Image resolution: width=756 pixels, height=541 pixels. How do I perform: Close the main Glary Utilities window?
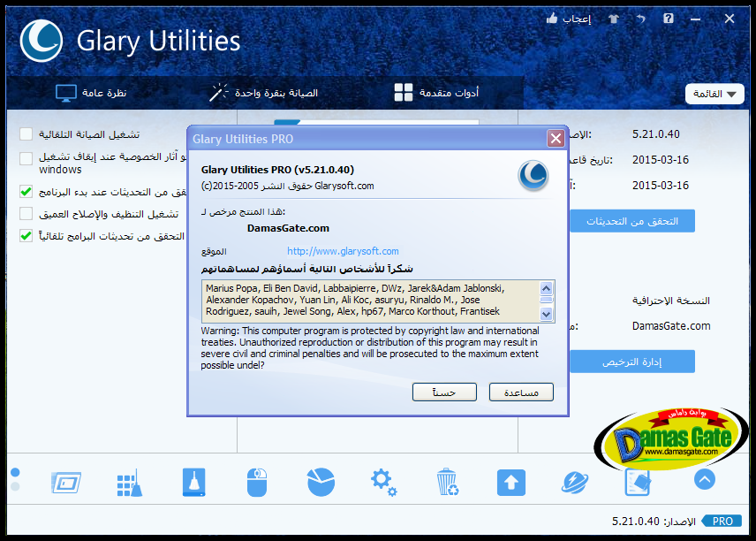[730, 19]
